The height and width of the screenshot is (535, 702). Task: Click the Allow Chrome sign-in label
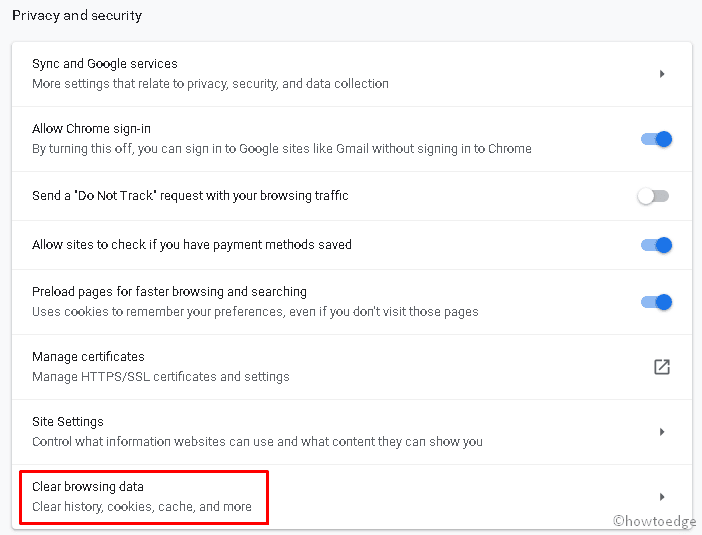(91, 129)
